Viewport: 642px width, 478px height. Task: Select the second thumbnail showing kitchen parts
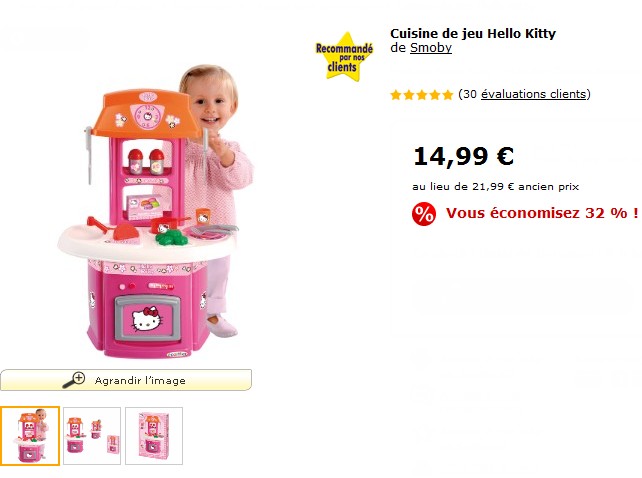[92, 436]
